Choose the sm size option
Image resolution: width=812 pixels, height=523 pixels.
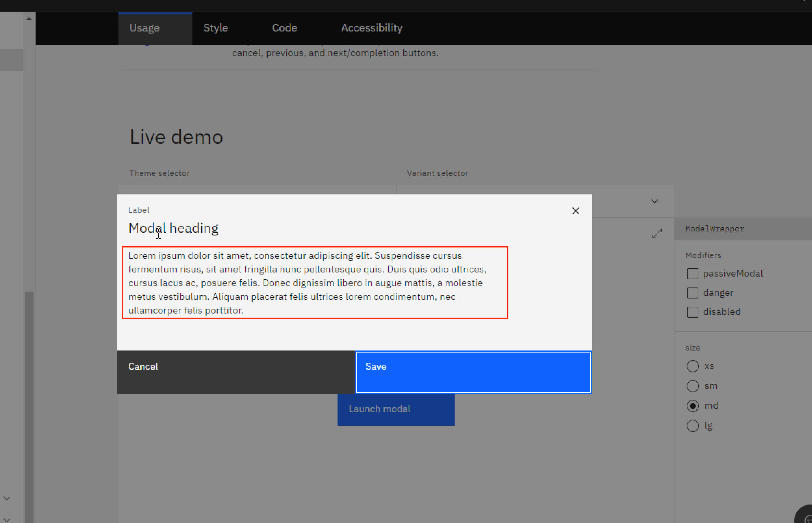pyautogui.click(x=693, y=386)
